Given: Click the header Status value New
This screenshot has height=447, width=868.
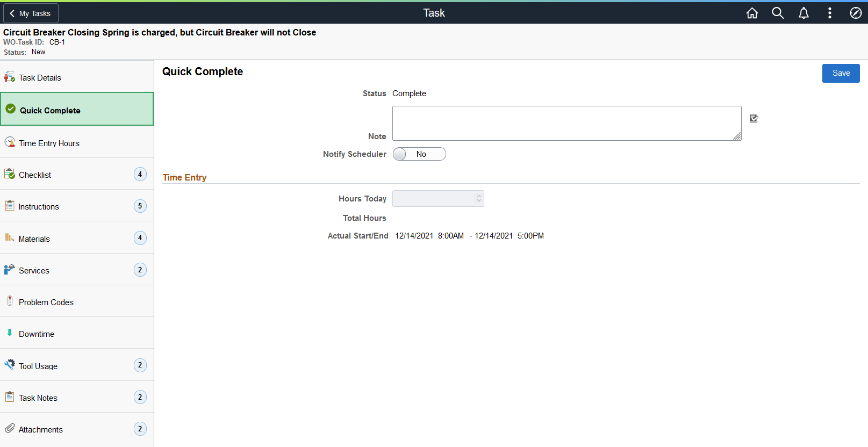Looking at the screenshot, I should pyautogui.click(x=38, y=52).
